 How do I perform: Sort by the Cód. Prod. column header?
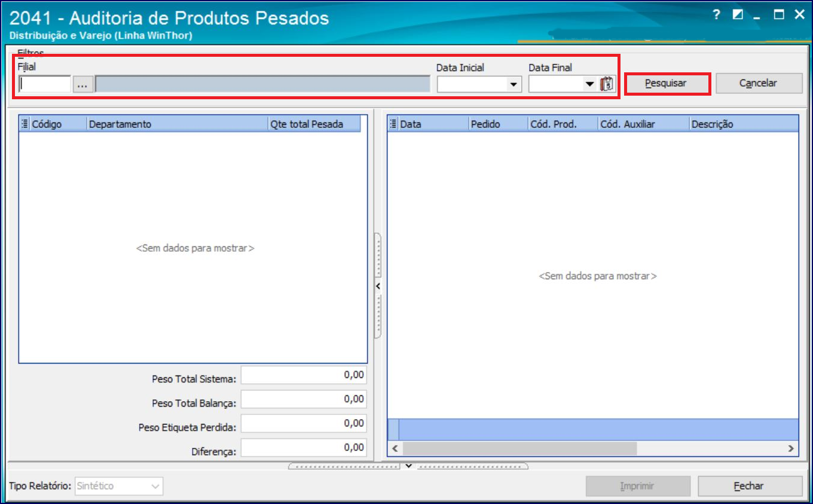tap(563, 124)
